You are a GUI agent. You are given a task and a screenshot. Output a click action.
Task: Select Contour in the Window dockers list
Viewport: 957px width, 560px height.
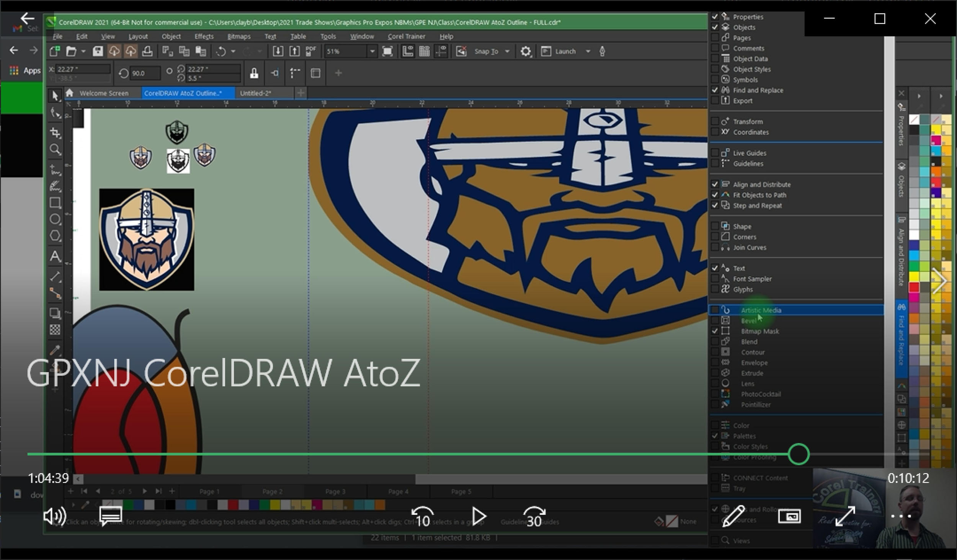753,352
